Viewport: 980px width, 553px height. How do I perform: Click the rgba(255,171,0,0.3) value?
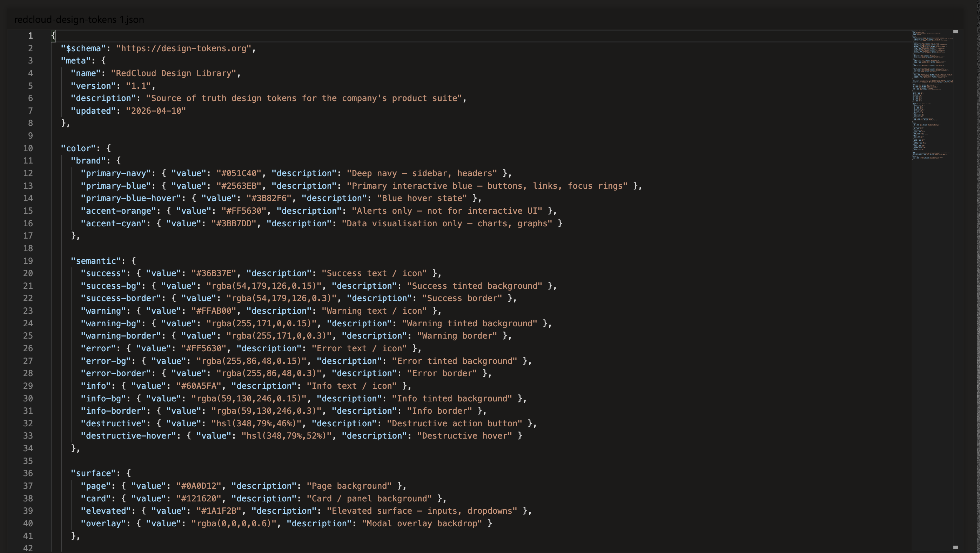pos(279,336)
